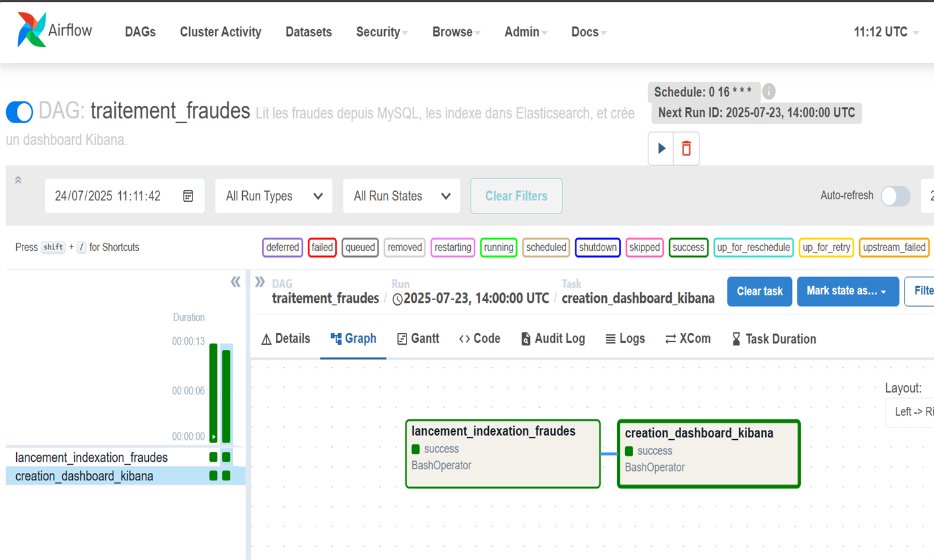
Task: Click the schedule info icon
Action: tap(769, 91)
